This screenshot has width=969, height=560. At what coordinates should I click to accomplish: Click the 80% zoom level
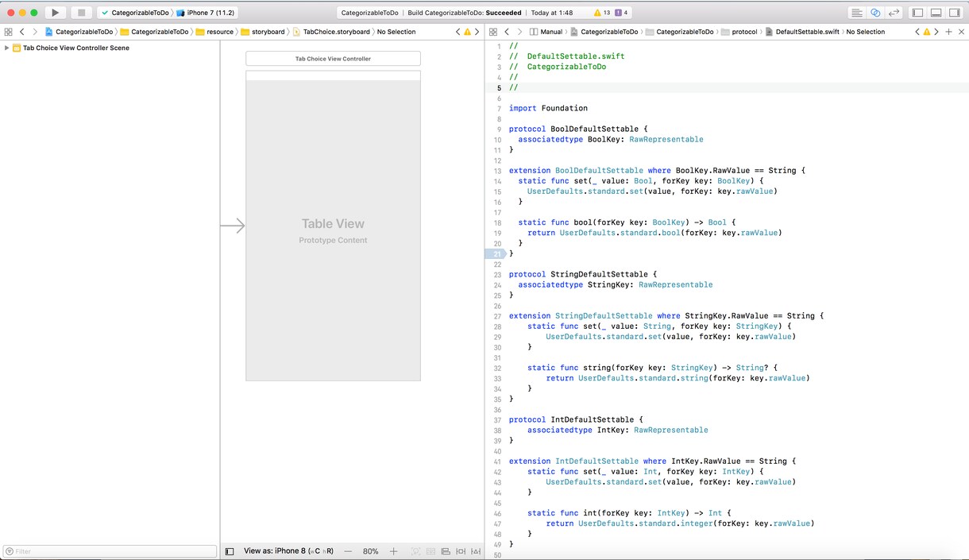point(370,551)
